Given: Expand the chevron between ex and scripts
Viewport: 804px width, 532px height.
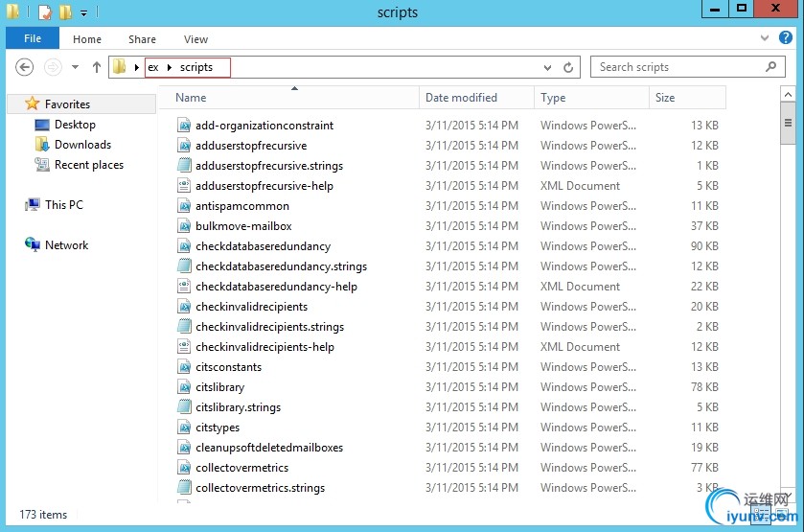Looking at the screenshot, I should click(170, 67).
